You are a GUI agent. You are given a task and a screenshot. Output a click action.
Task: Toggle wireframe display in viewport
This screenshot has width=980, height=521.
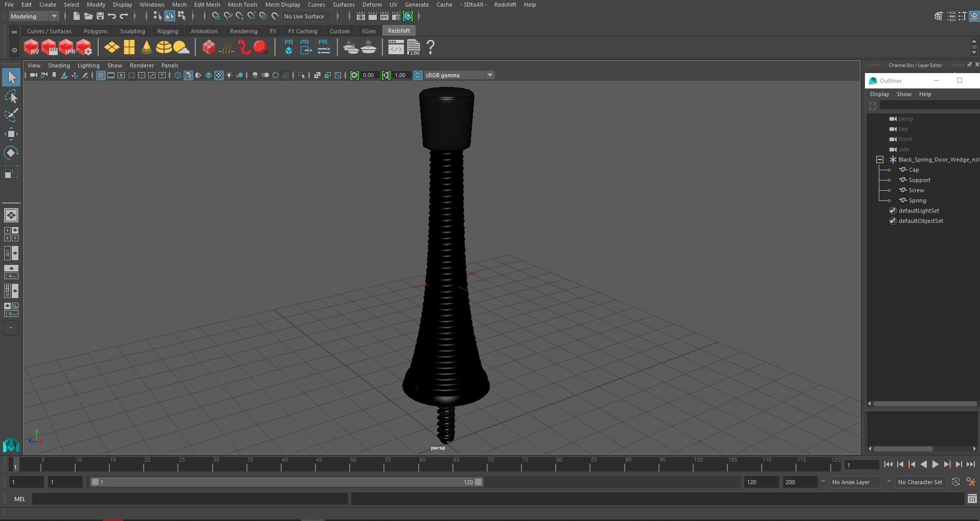pyautogui.click(x=177, y=75)
